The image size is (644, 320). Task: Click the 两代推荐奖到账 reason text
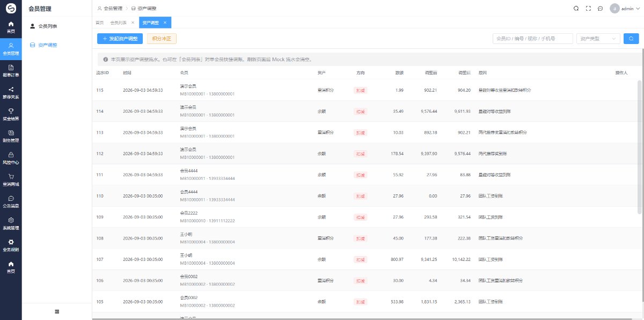(x=493, y=154)
